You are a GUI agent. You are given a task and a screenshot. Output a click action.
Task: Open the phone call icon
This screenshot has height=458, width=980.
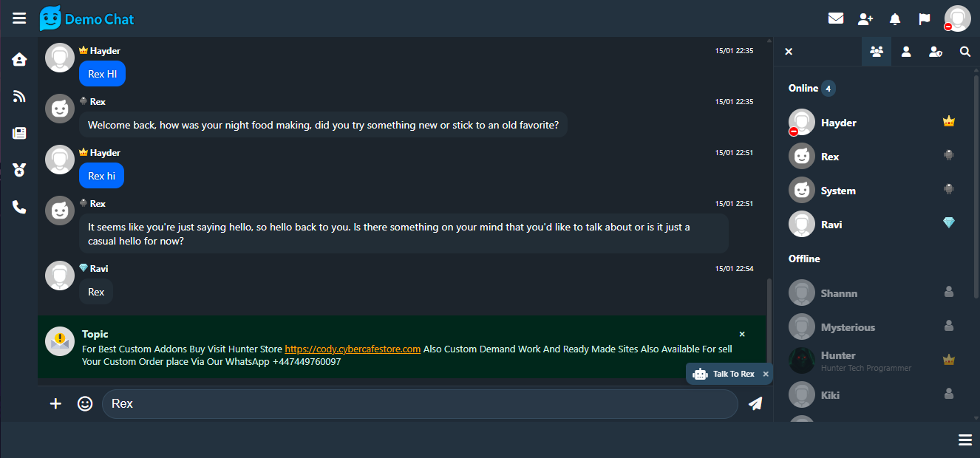click(x=19, y=208)
